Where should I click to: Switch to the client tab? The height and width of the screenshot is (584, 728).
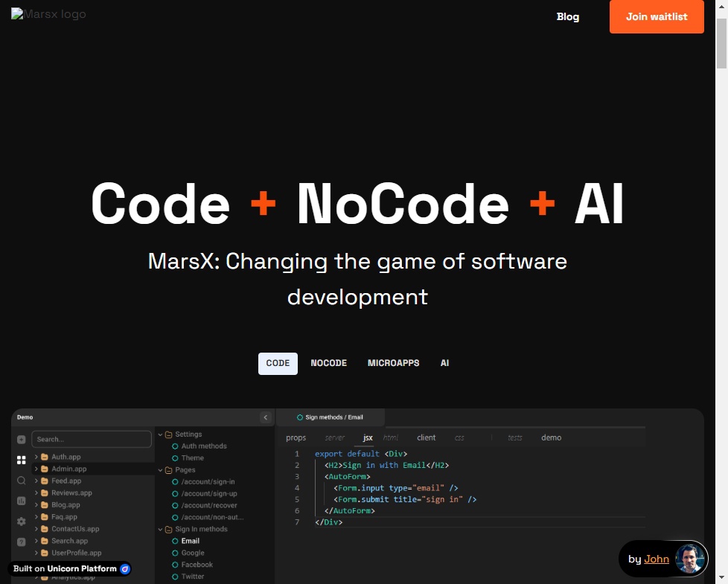point(426,437)
